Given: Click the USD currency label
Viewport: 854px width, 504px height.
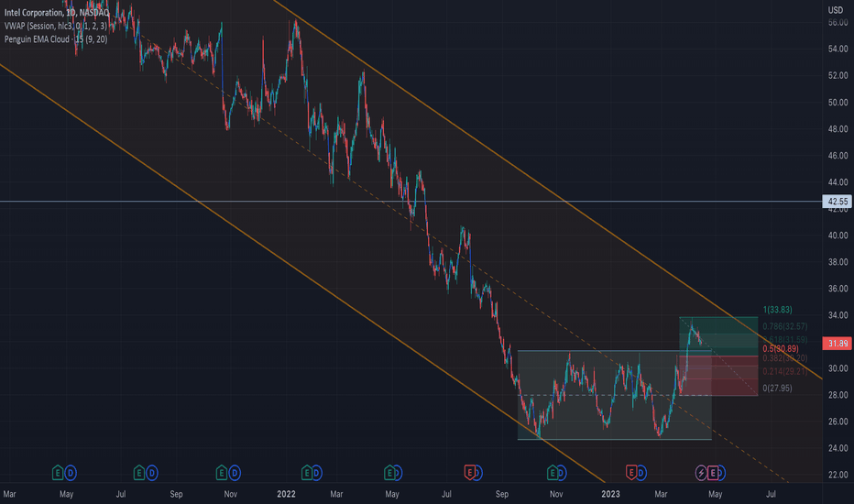Looking at the screenshot, I should (x=836, y=10).
